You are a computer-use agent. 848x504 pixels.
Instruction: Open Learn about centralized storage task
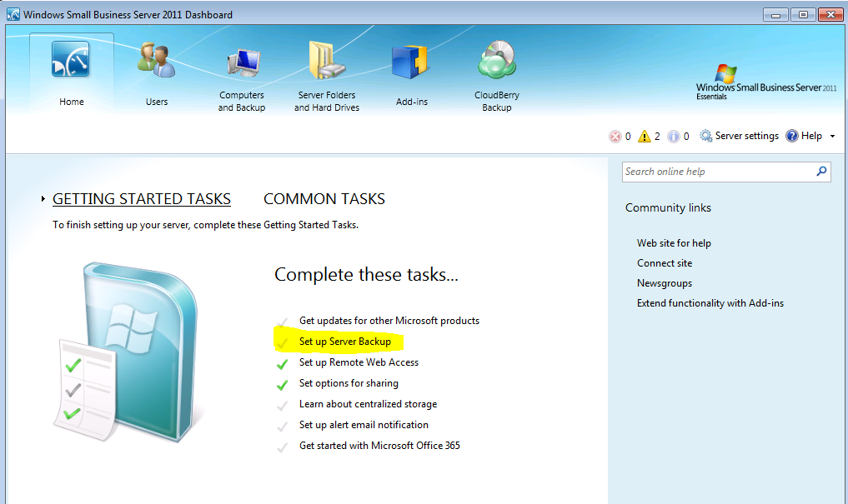[x=368, y=404]
